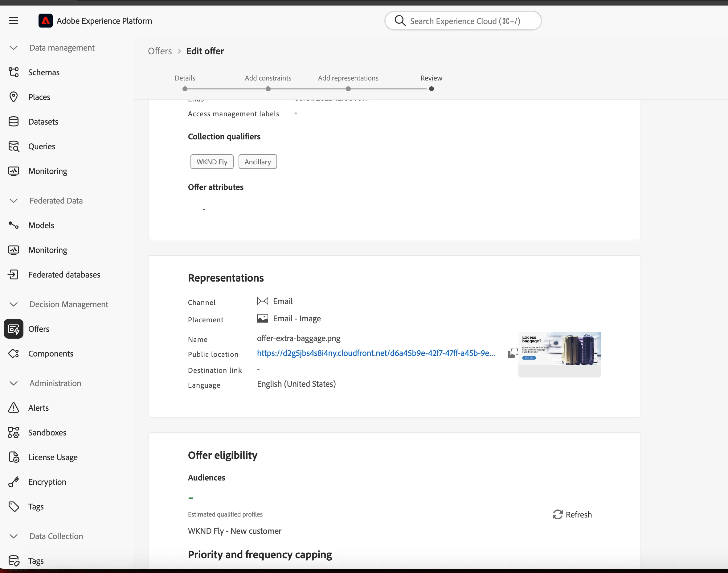This screenshot has width=728, height=573.
Task: Refresh estimated qualified profiles
Action: point(572,514)
